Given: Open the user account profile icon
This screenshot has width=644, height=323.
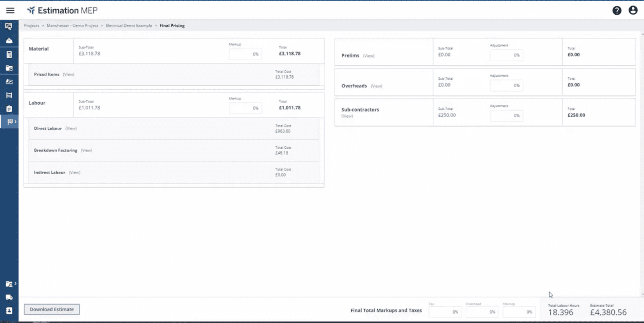Looking at the screenshot, I should click(x=633, y=10).
